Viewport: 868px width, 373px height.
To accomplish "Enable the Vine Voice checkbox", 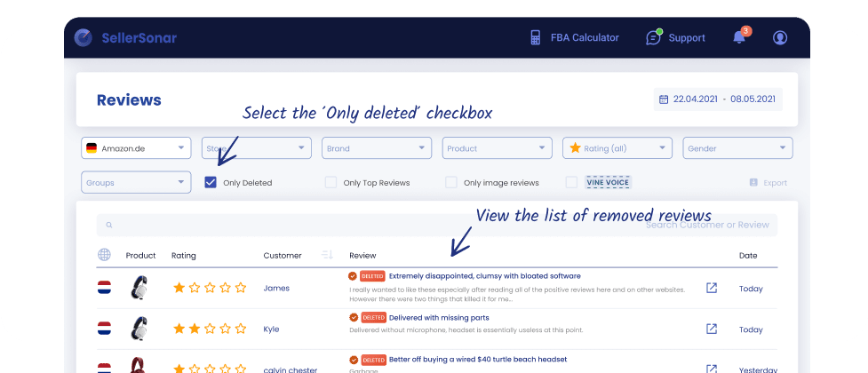I will click(x=572, y=183).
